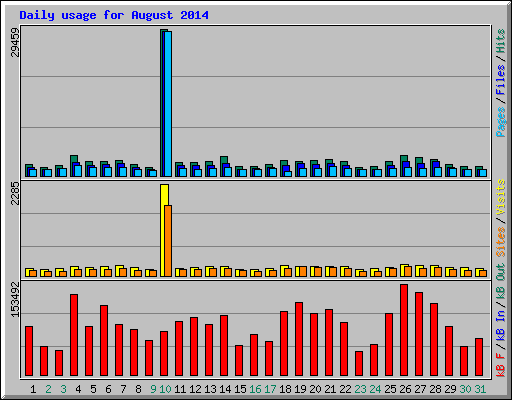Click the 'Daily usage for August 2014' title

point(114,15)
